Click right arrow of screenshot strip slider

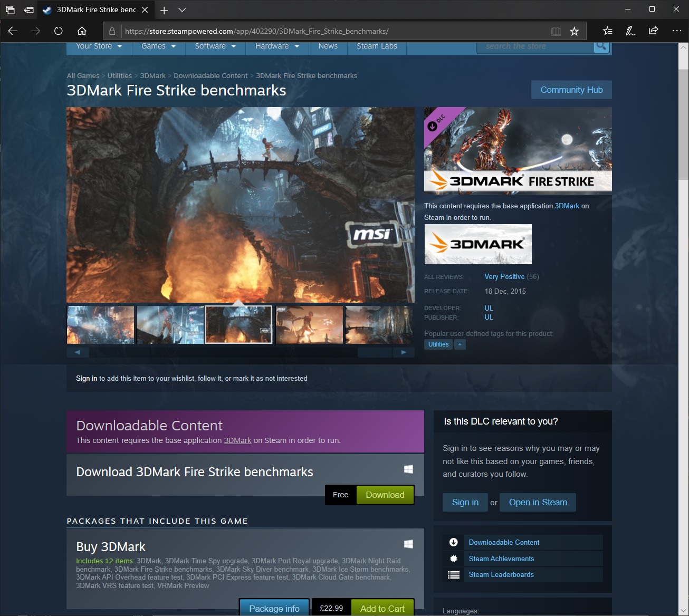click(x=404, y=352)
